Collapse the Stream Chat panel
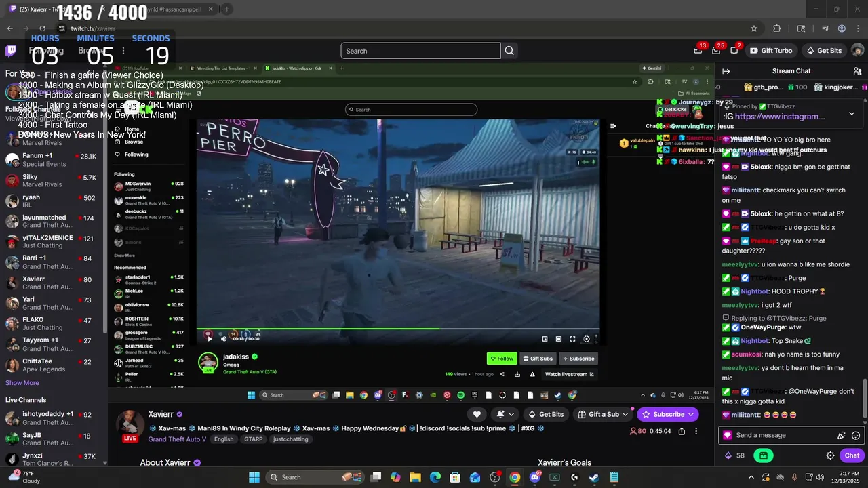 click(726, 71)
